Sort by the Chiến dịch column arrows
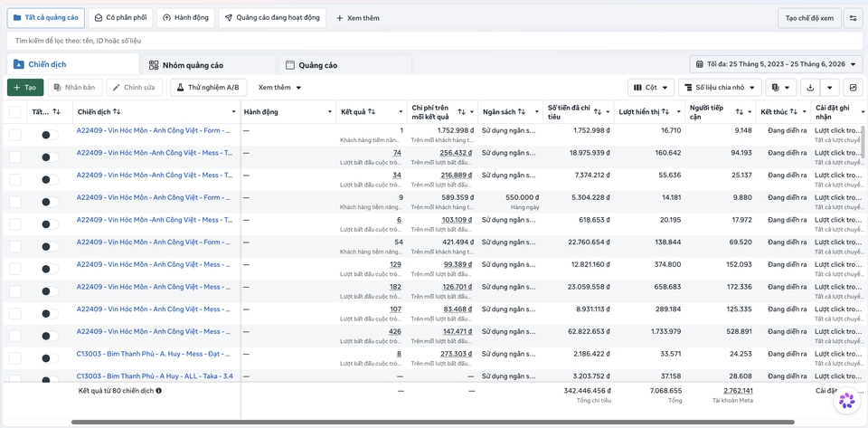This screenshot has width=868, height=428. [117, 112]
